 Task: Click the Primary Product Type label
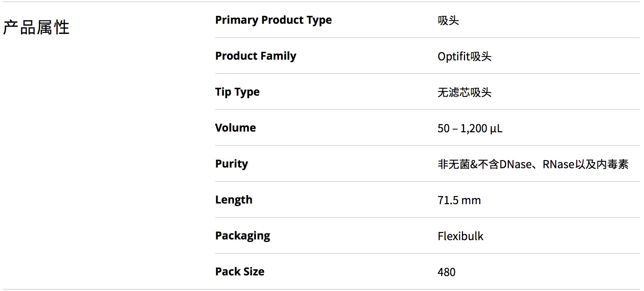pyautogui.click(x=273, y=20)
